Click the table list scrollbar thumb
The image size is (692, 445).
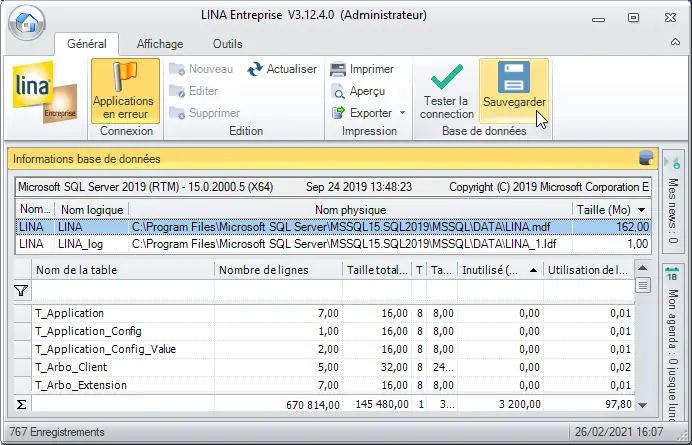[x=643, y=285]
